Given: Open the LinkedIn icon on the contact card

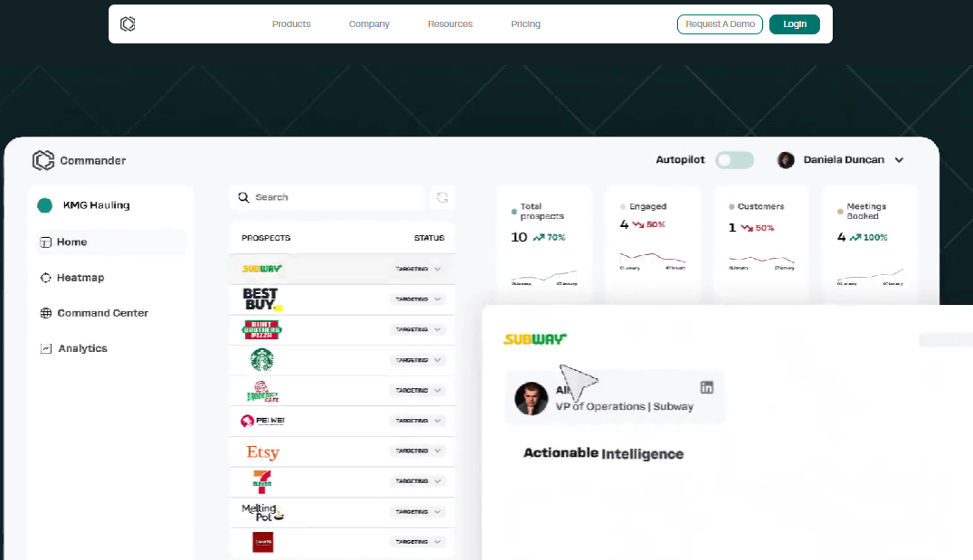Looking at the screenshot, I should pyautogui.click(x=707, y=387).
